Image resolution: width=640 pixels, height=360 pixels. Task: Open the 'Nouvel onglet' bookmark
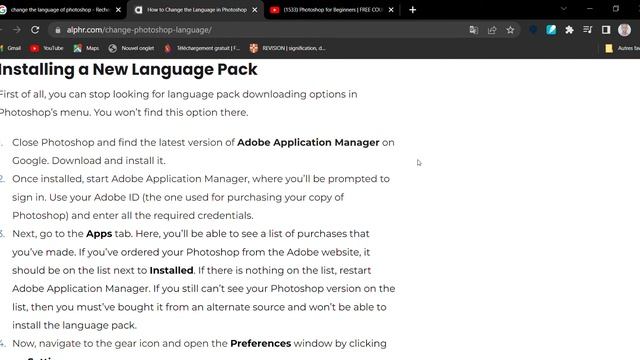click(x=131, y=48)
